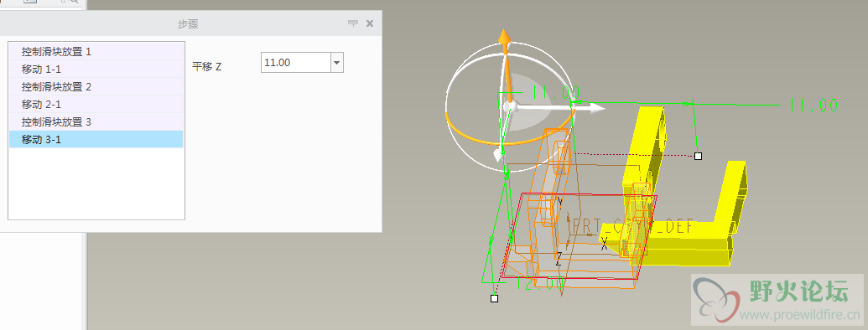Image resolution: width=868 pixels, height=330 pixels.
Task: Select highlighted step 移动 3-1
Action: click(x=96, y=139)
